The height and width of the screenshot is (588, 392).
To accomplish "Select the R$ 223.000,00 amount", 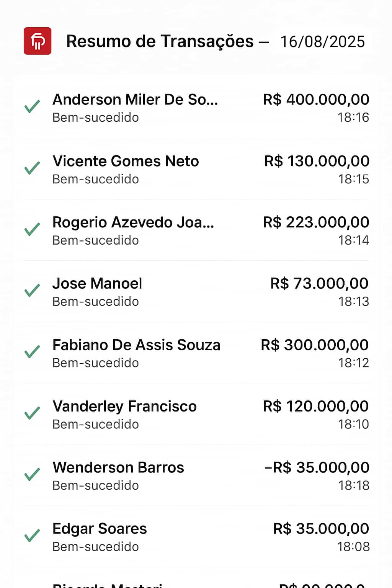I will point(316,222).
